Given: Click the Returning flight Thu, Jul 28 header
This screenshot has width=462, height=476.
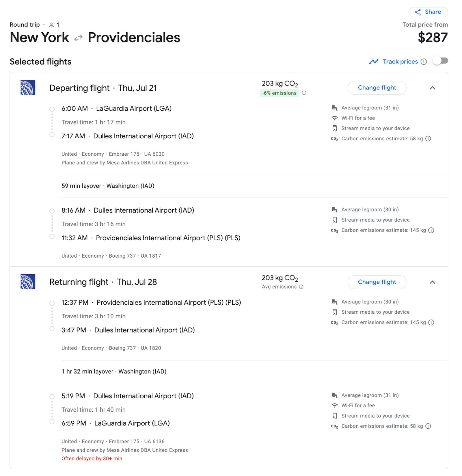Looking at the screenshot, I should click(x=103, y=282).
